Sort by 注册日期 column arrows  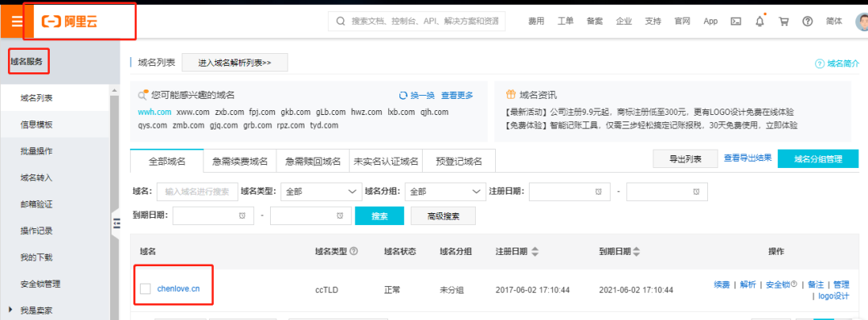click(x=534, y=252)
